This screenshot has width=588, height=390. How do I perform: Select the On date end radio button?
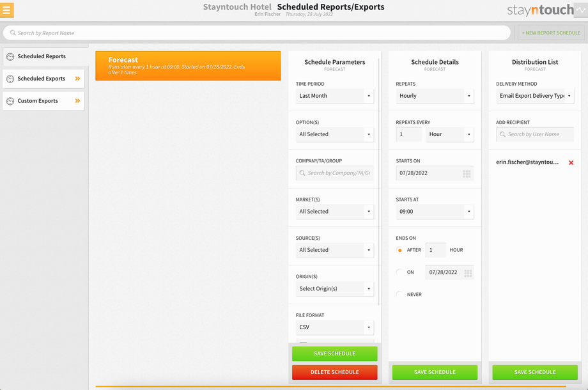(x=399, y=272)
